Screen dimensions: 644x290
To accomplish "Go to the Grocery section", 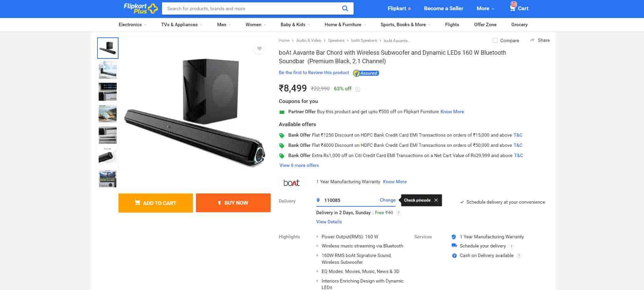I will [519, 24].
